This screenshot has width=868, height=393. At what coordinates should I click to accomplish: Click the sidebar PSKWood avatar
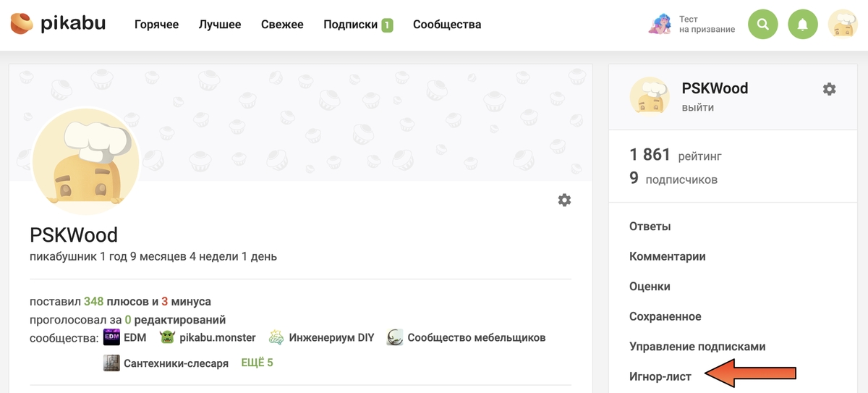tap(650, 96)
